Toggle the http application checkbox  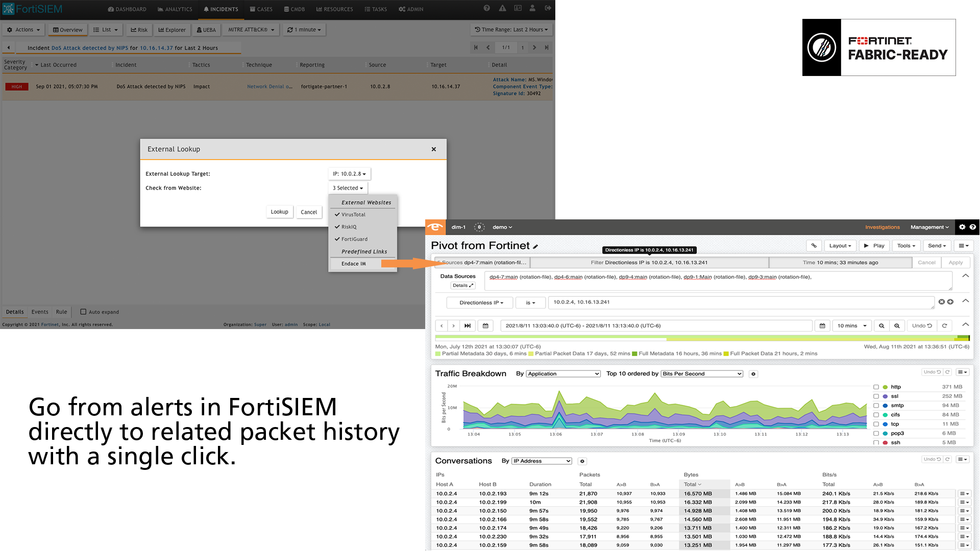876,387
